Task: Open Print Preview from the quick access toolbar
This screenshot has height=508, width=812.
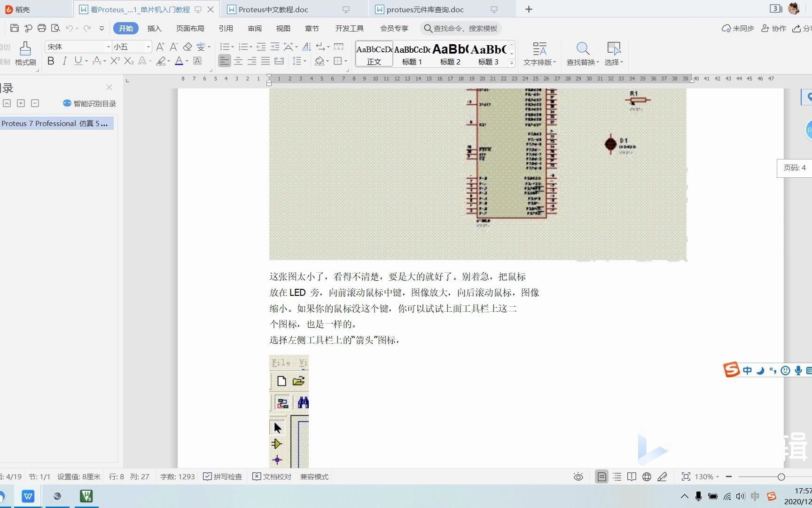Action: coord(55,28)
